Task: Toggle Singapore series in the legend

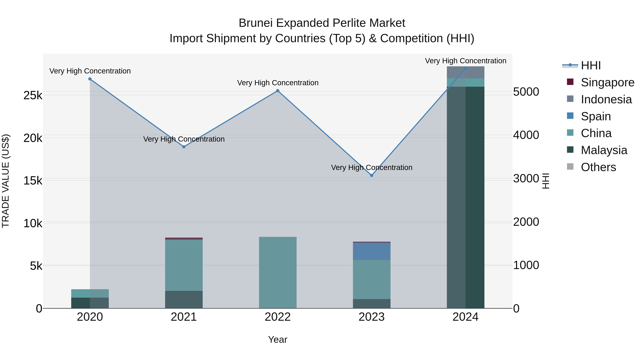Action: point(601,82)
